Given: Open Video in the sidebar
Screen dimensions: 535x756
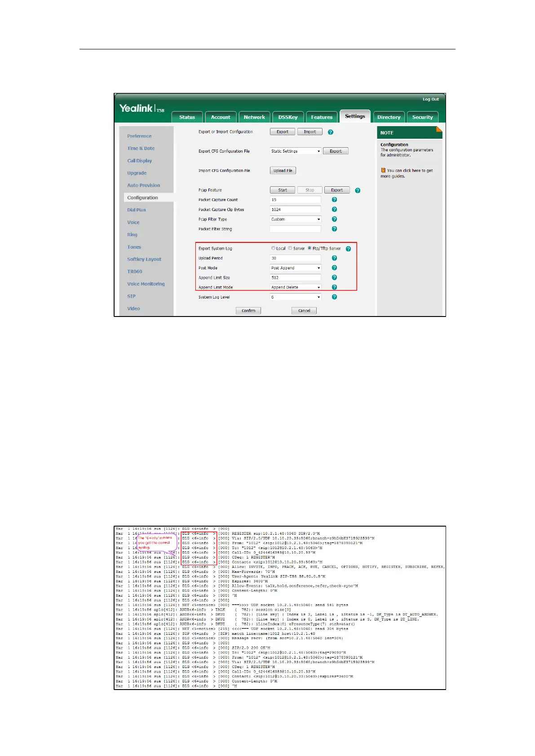Looking at the screenshot, I should coord(133,309).
